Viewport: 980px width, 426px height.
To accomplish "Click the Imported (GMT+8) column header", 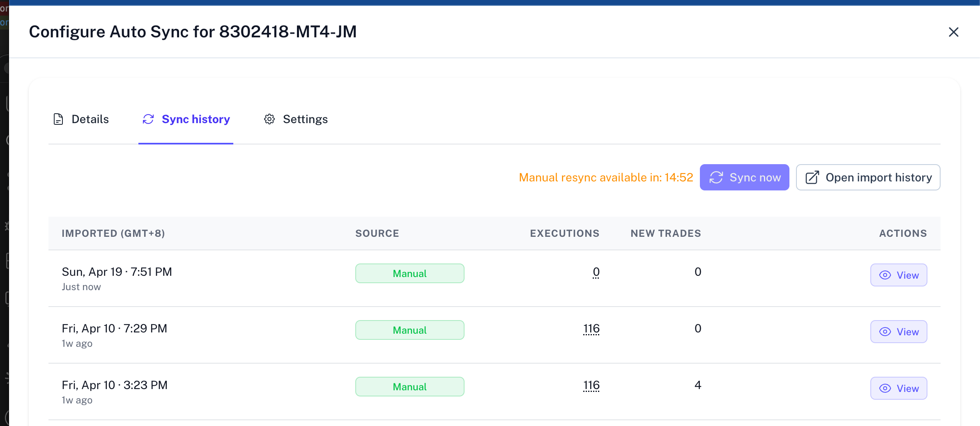I will pos(113,234).
